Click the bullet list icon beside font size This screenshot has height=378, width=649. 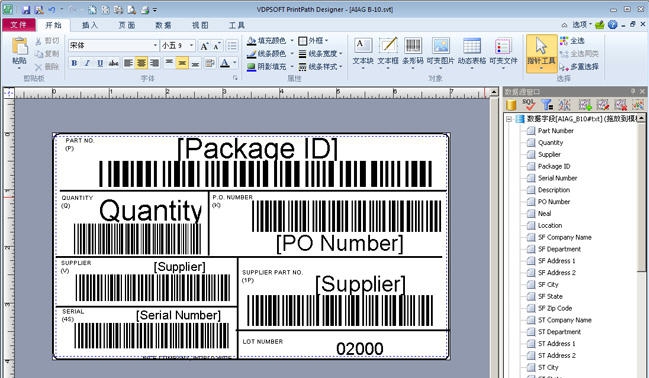[x=232, y=46]
